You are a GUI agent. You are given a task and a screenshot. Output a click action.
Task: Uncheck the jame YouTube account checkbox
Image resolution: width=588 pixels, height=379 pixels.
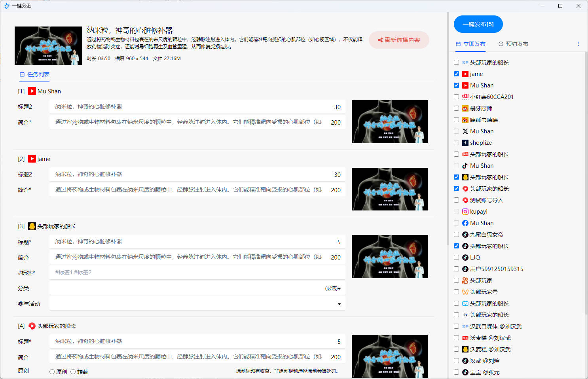456,74
